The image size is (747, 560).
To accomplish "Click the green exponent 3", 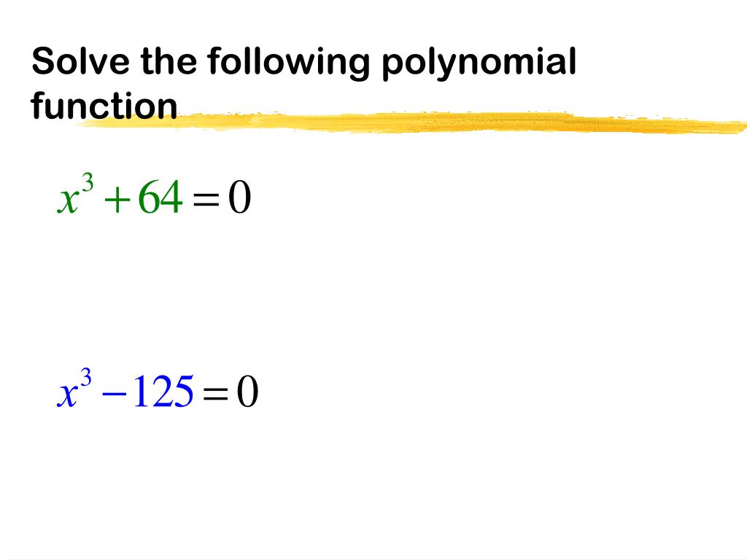I will pyautogui.click(x=88, y=182).
